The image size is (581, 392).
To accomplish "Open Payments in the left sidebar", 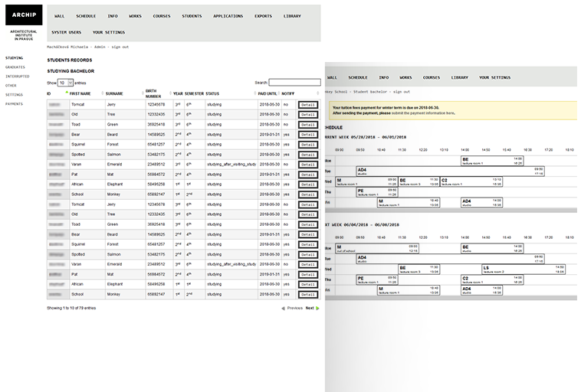I will click(14, 103).
